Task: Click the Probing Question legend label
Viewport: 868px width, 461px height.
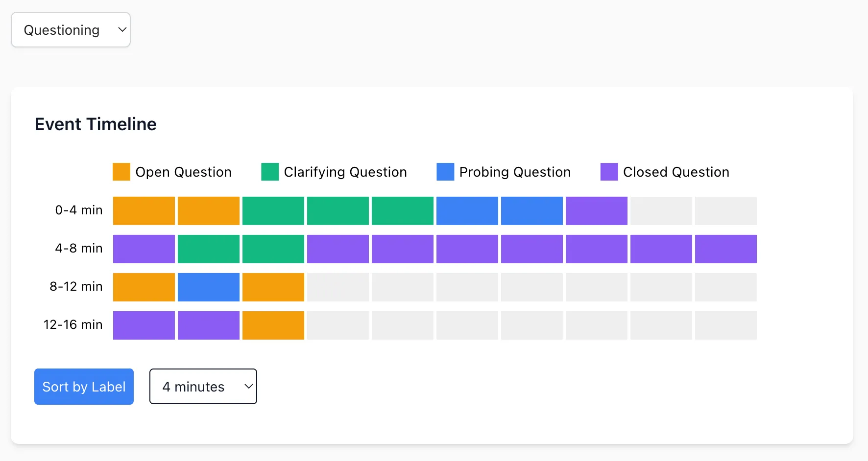Action: coord(515,172)
